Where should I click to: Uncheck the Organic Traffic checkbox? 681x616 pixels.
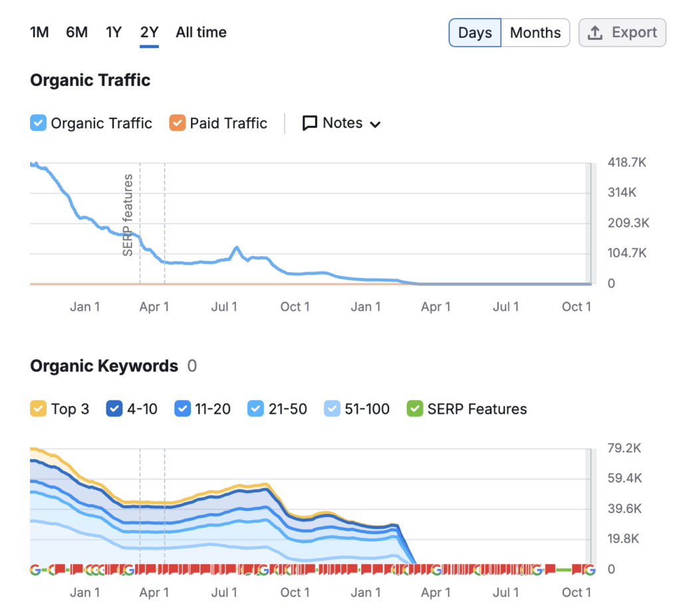coord(39,123)
